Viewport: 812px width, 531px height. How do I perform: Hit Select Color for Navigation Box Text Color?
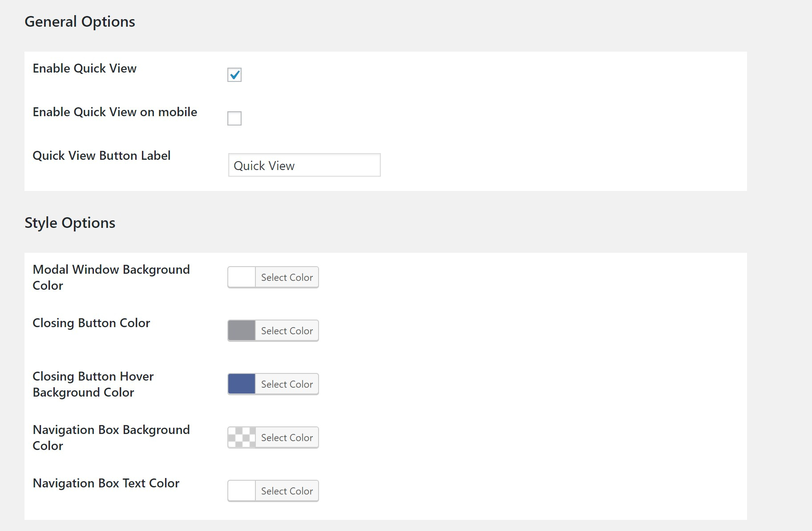[x=287, y=491]
